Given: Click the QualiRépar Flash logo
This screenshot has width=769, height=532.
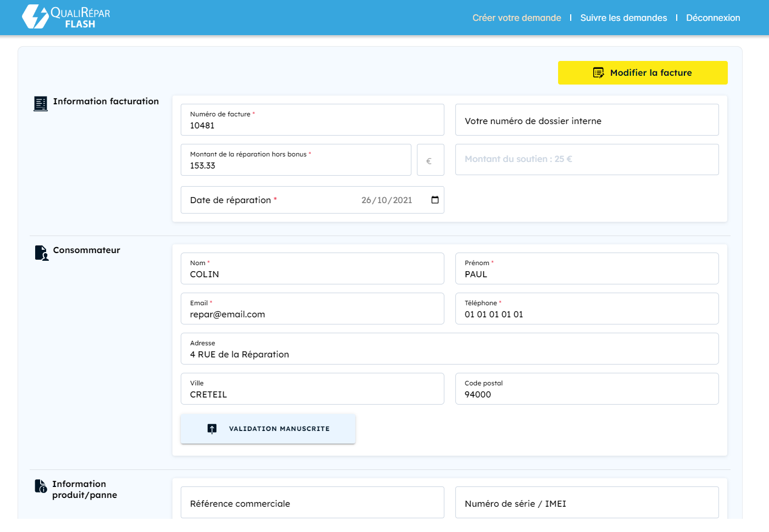Looking at the screenshot, I should coord(66,17).
